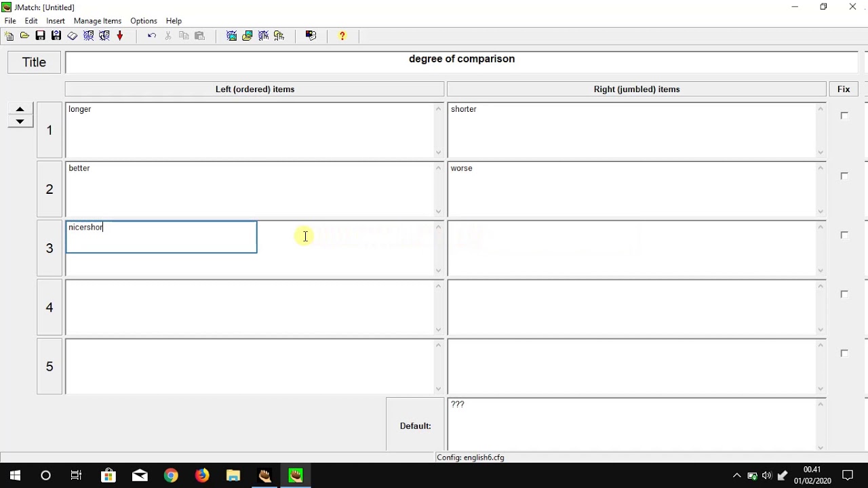Move to next items with down arrow

20,121
